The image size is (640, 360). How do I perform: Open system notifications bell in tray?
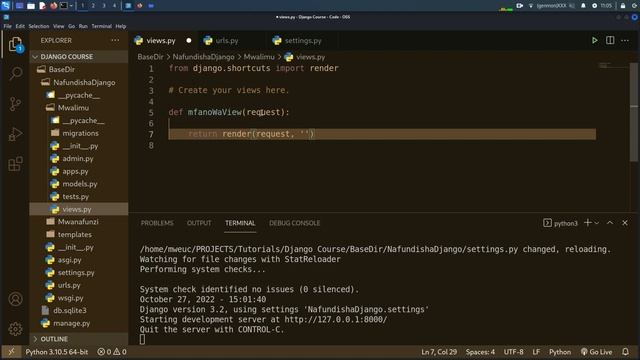583,6
